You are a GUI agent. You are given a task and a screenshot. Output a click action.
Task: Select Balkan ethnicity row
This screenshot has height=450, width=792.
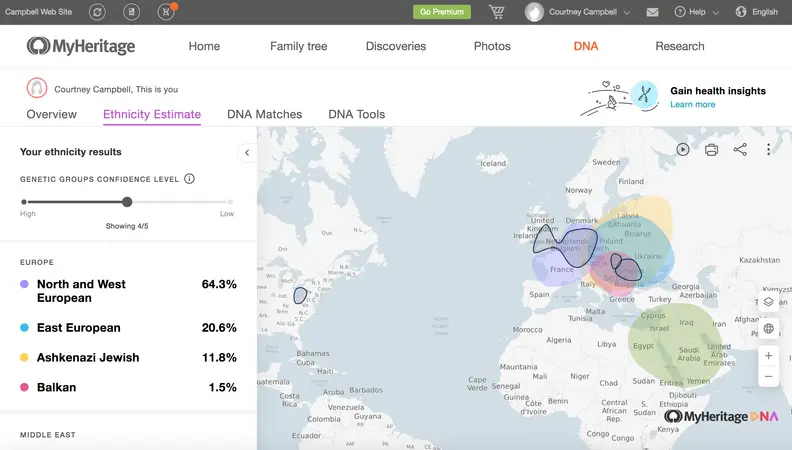click(128, 387)
